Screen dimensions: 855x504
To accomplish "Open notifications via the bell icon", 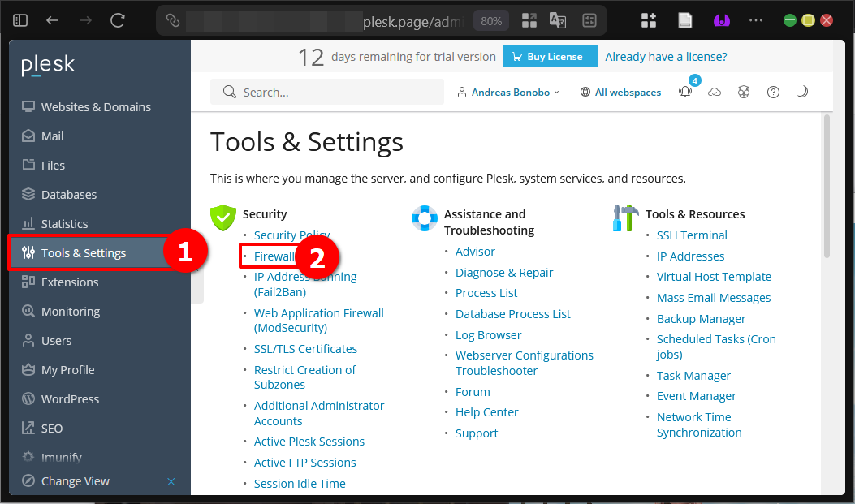I will tap(685, 92).
